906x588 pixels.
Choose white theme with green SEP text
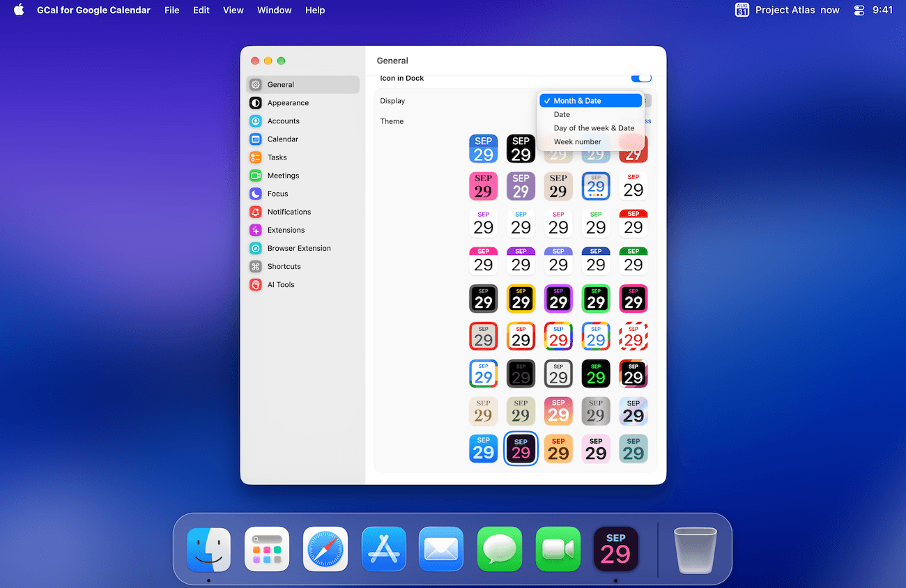[596, 224]
